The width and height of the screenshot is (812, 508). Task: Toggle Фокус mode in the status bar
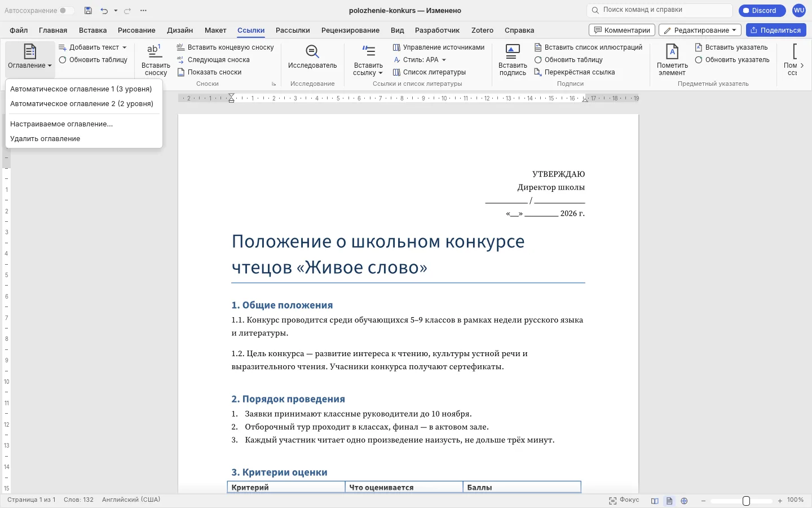[x=624, y=500]
